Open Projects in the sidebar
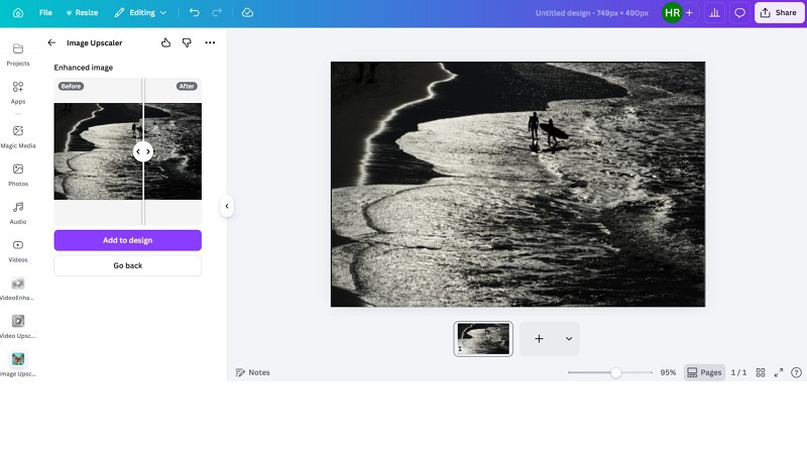 coord(18,55)
